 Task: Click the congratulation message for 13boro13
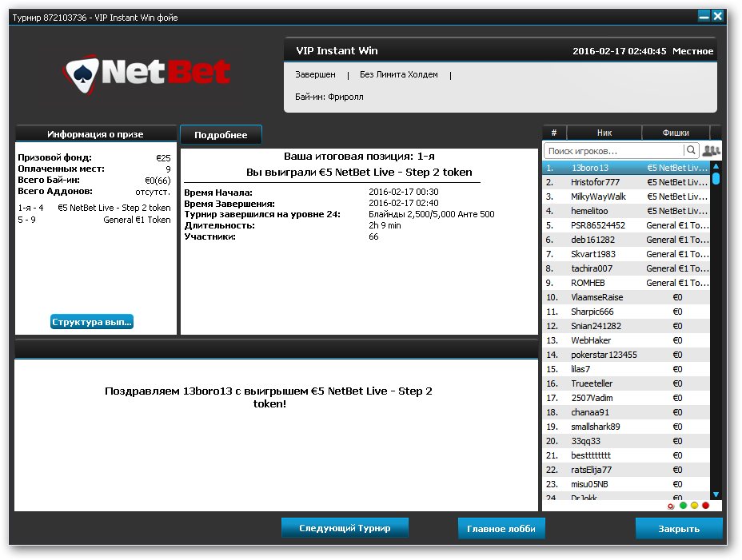point(269,397)
